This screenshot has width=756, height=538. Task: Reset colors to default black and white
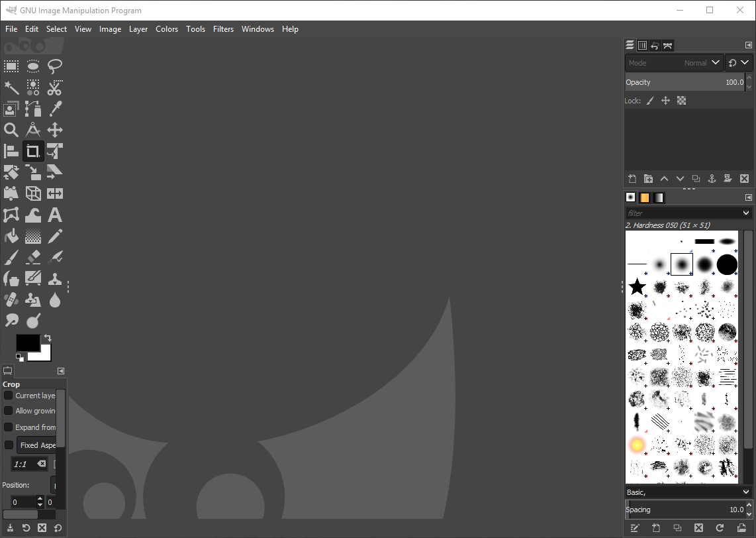20,358
